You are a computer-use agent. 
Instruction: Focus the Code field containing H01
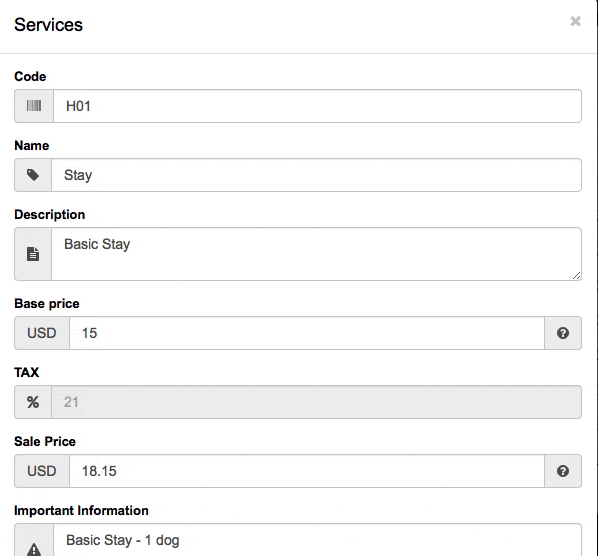[x=317, y=106]
